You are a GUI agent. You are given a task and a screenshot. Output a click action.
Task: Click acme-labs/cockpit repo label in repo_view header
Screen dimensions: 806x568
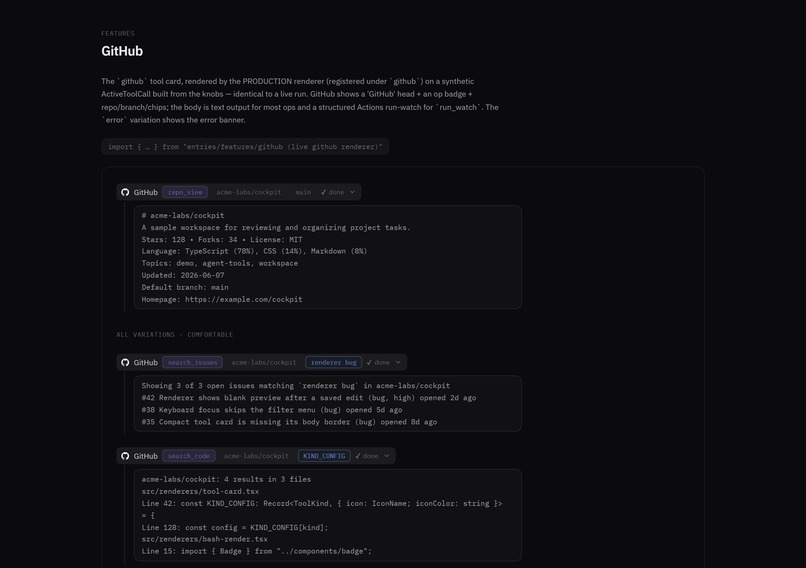click(249, 192)
